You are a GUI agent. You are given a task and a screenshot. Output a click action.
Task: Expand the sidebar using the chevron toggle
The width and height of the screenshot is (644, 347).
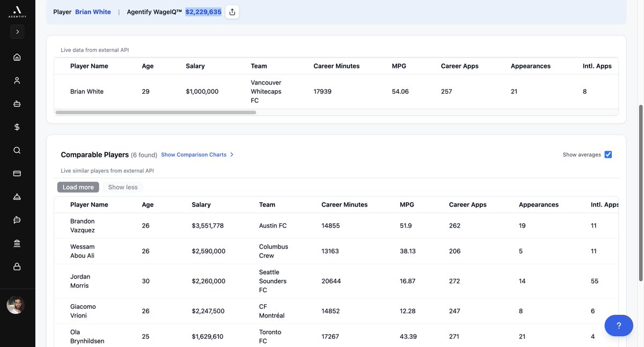[x=17, y=31]
